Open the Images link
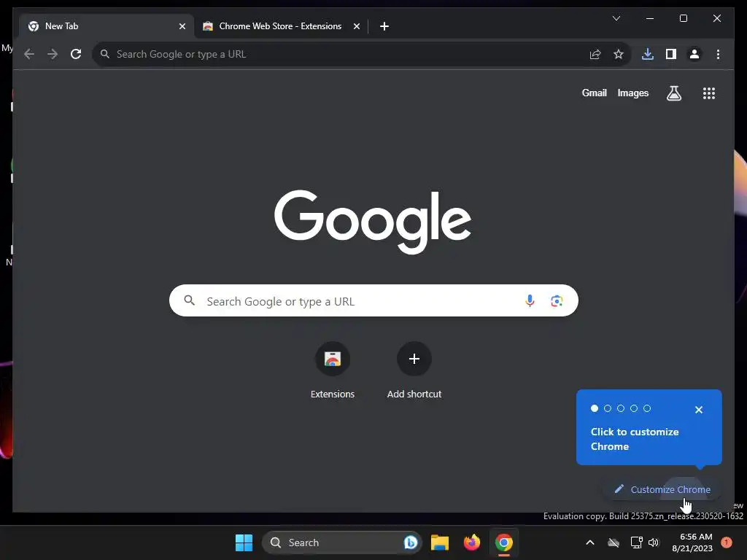This screenshot has width=747, height=560. pos(632,93)
